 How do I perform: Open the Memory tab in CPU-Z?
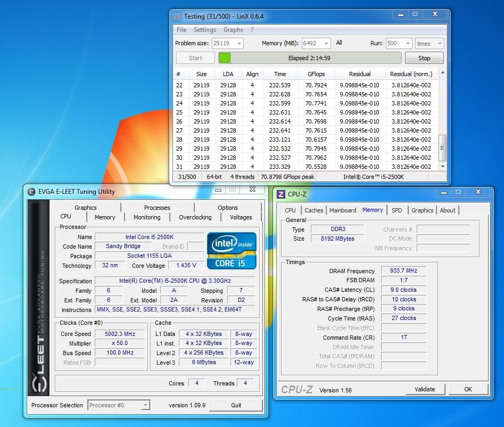coord(373,210)
